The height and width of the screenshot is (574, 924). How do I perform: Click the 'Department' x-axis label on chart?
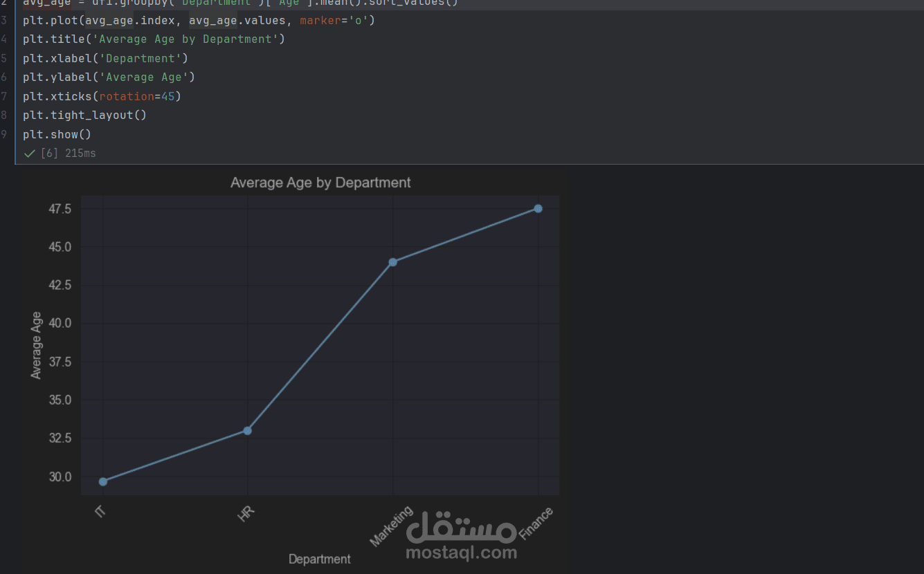(319, 559)
